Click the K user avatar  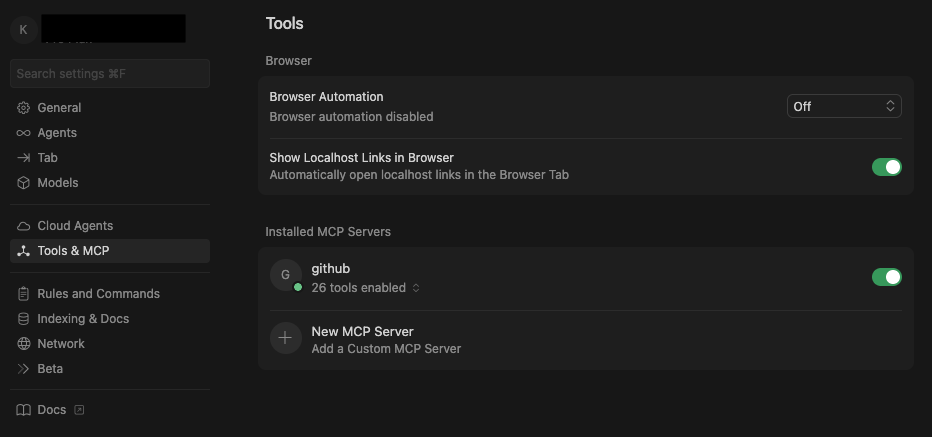(x=23, y=29)
